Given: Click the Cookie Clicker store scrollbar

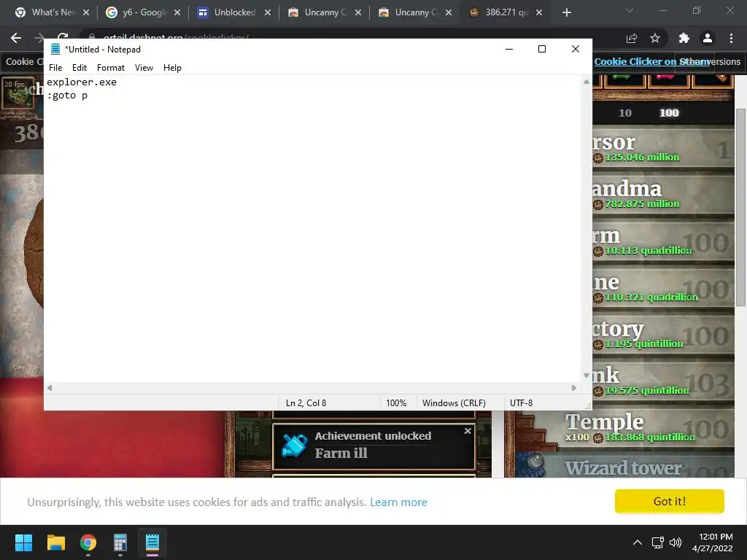Looking at the screenshot, I should point(740,207).
